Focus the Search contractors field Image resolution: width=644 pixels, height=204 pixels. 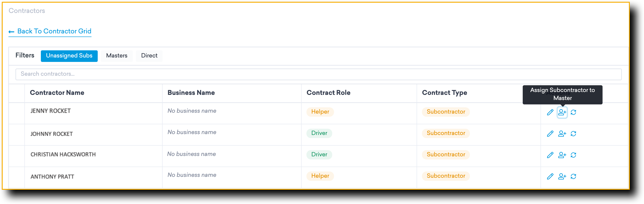318,74
